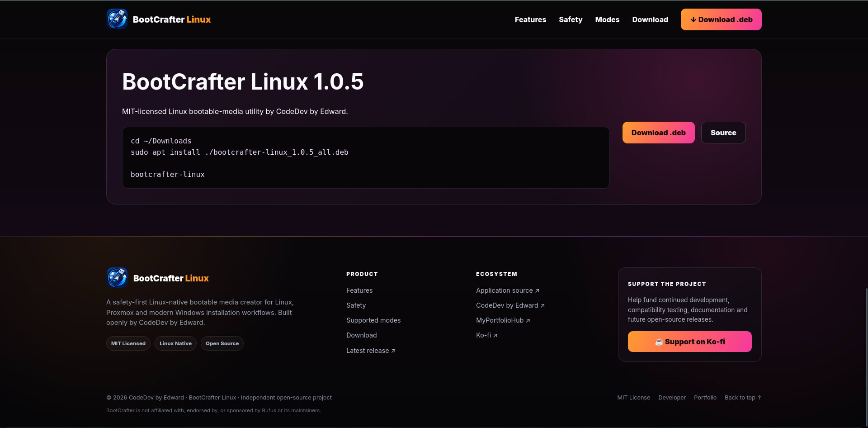Click the BootCrafter logo icon in footer

pos(117,278)
